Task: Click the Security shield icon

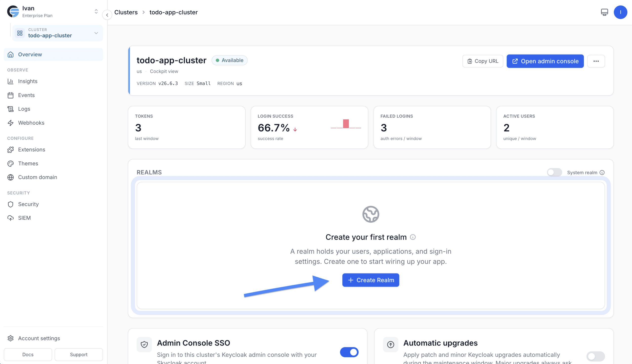Action: click(x=11, y=204)
